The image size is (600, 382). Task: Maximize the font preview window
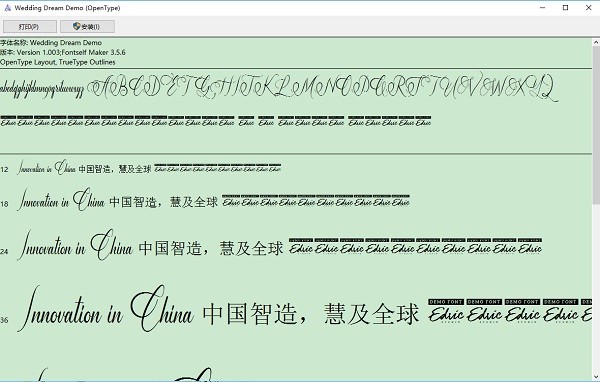[566, 8]
